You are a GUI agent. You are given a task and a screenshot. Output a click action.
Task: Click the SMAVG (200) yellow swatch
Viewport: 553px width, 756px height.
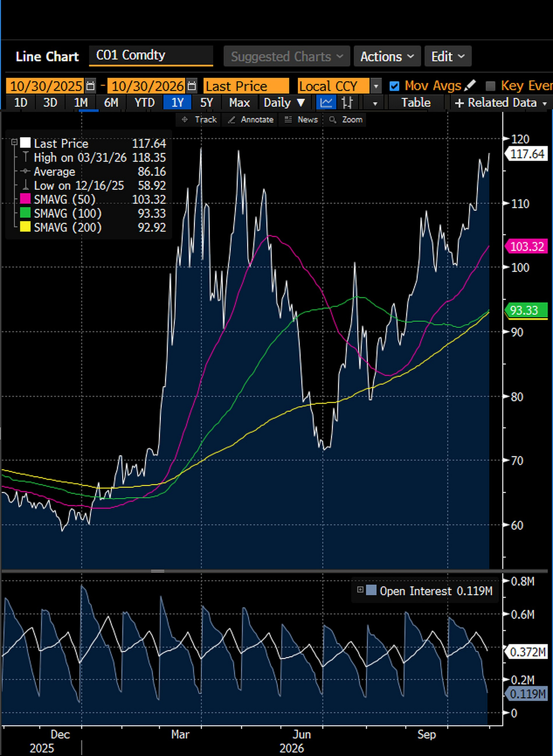click(25, 227)
